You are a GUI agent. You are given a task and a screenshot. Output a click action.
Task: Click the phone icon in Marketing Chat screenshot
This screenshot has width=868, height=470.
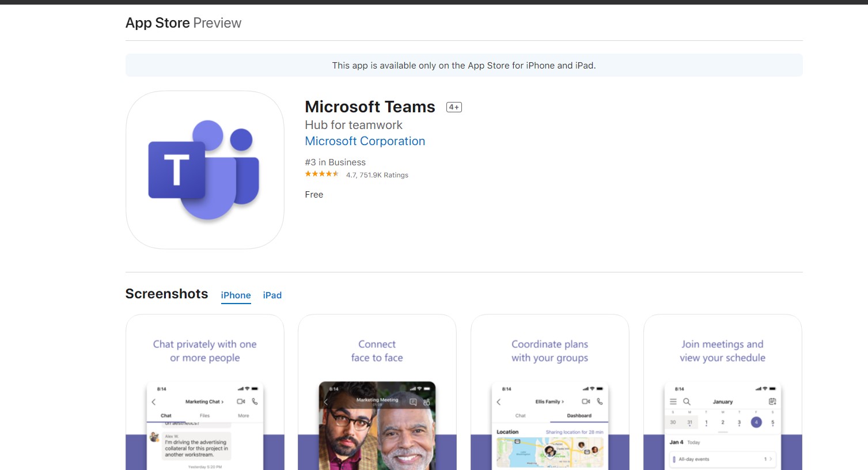click(x=255, y=401)
